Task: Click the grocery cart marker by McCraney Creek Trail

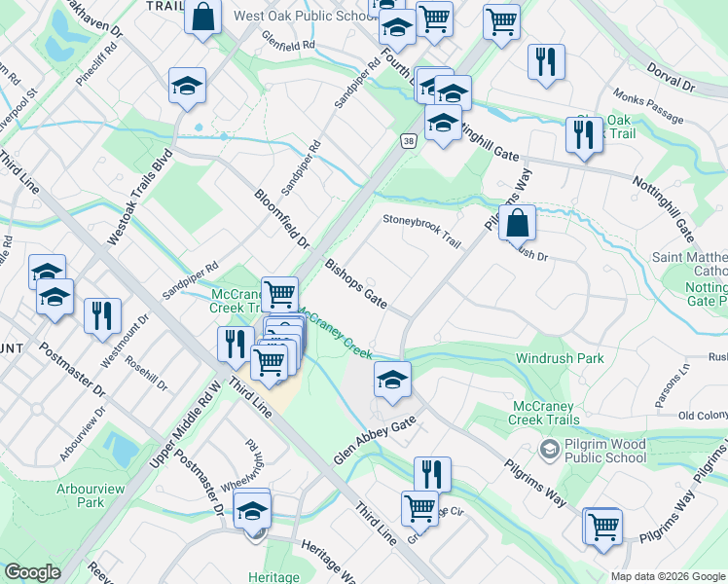Action: pyautogui.click(x=280, y=296)
